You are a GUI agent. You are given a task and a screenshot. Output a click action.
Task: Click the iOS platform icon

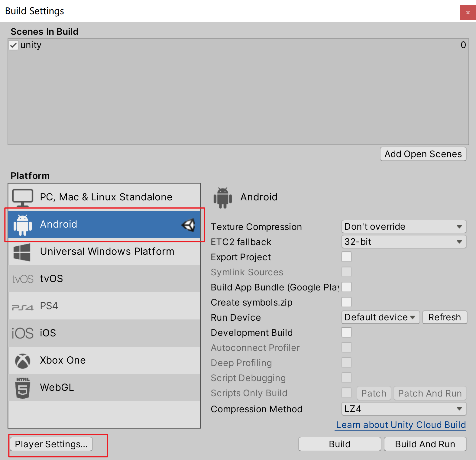click(22, 333)
